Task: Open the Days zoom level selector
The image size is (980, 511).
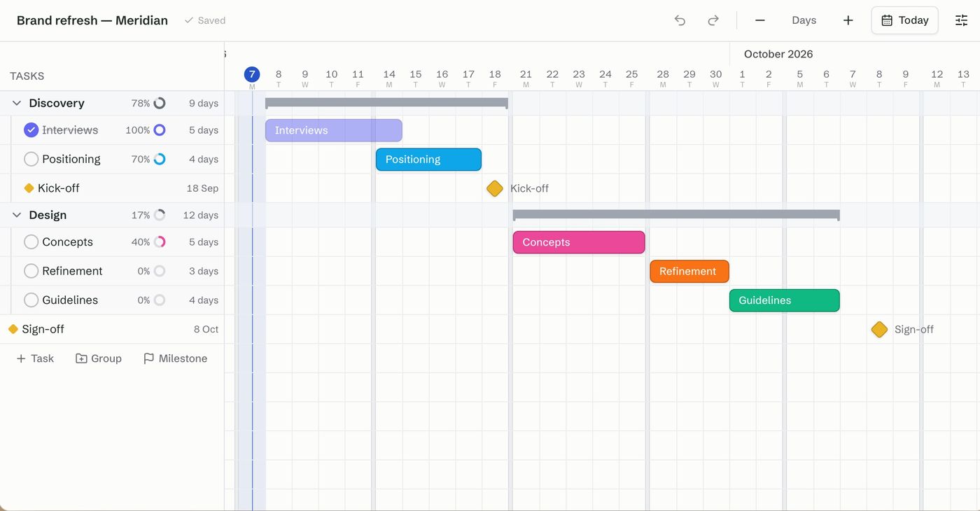Action: (804, 20)
